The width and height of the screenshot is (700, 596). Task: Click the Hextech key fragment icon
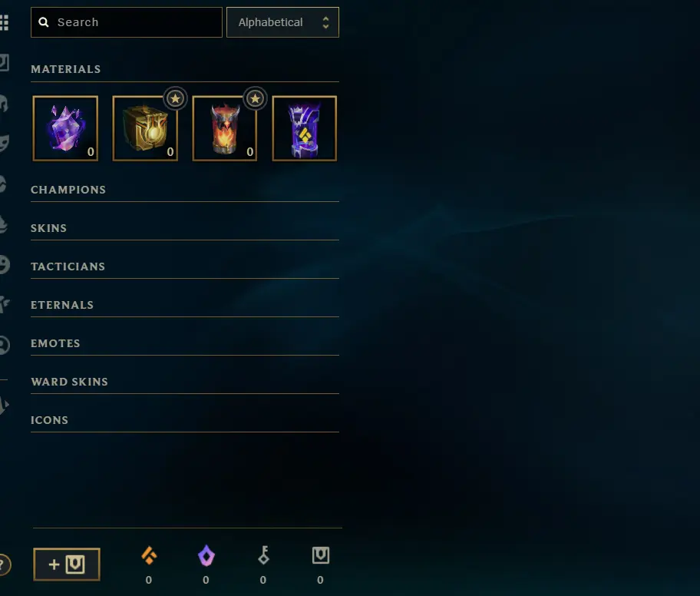263,555
